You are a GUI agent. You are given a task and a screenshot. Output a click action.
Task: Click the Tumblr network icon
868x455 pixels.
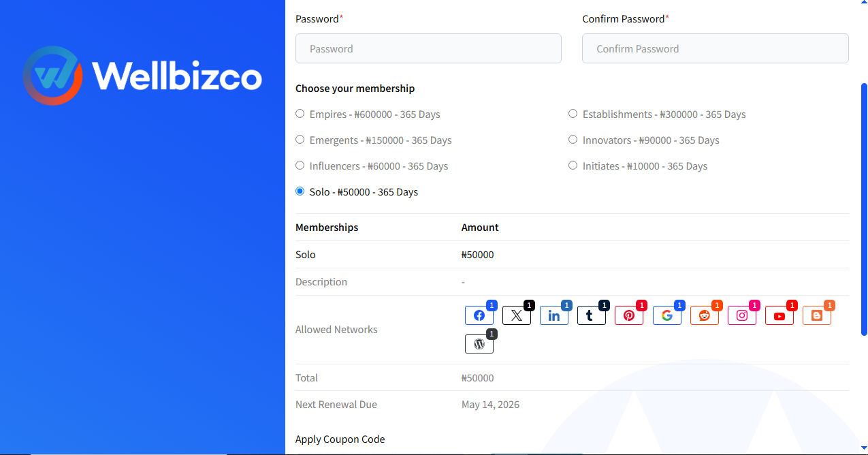pyautogui.click(x=592, y=315)
